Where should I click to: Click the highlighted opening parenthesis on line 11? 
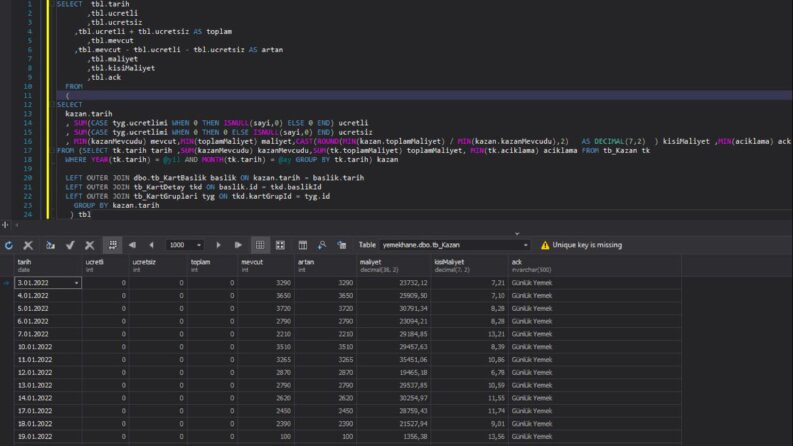click(67, 96)
